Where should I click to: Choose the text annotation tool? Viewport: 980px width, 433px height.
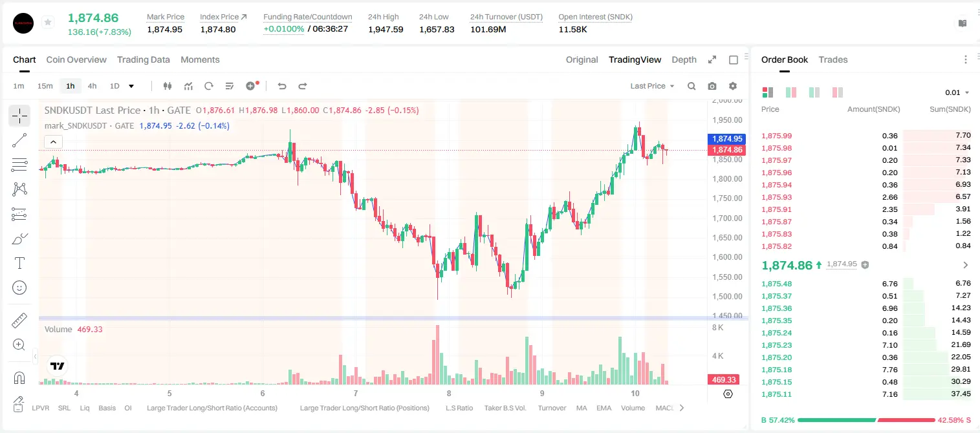click(x=19, y=263)
